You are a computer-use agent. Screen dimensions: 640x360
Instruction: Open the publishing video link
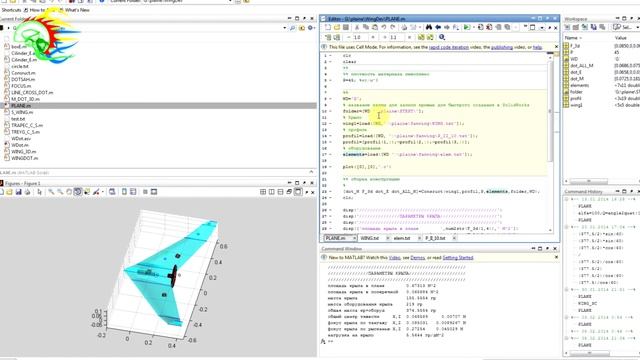502,47
